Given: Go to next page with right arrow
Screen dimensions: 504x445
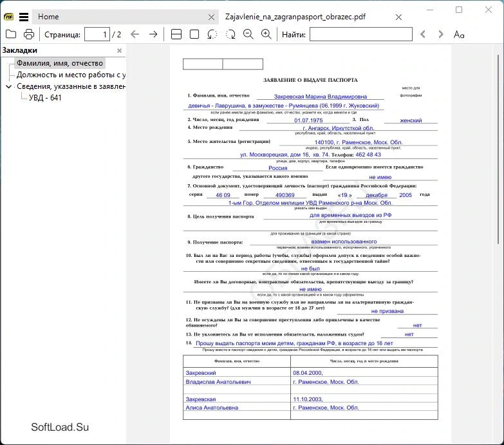Looking at the screenshot, I should 153,34.
